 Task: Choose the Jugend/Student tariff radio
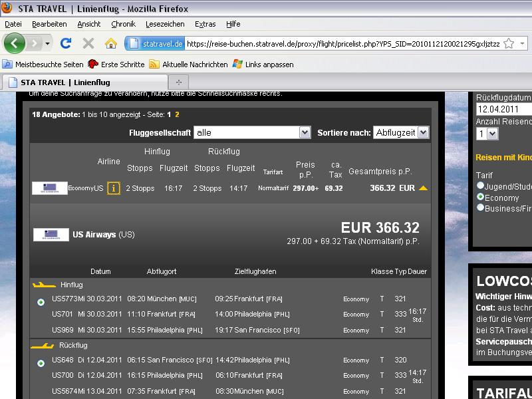[480, 186]
